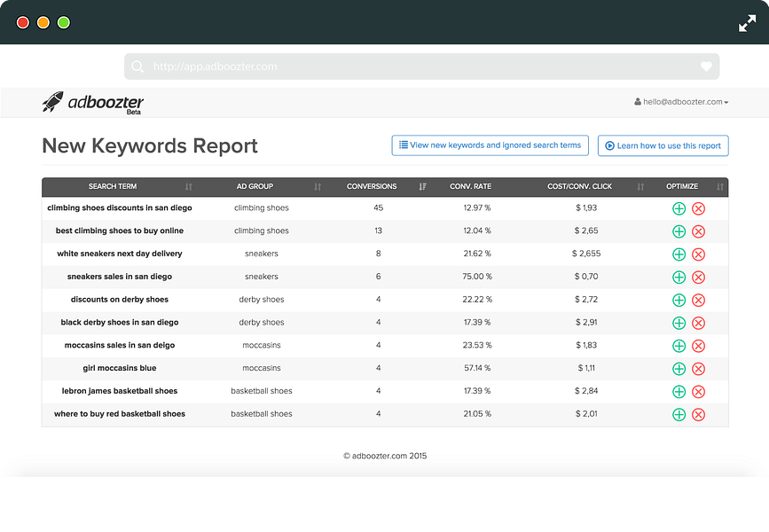Image resolution: width=769 pixels, height=532 pixels.
Task: Sort table by Search Term column
Action: pos(114,187)
